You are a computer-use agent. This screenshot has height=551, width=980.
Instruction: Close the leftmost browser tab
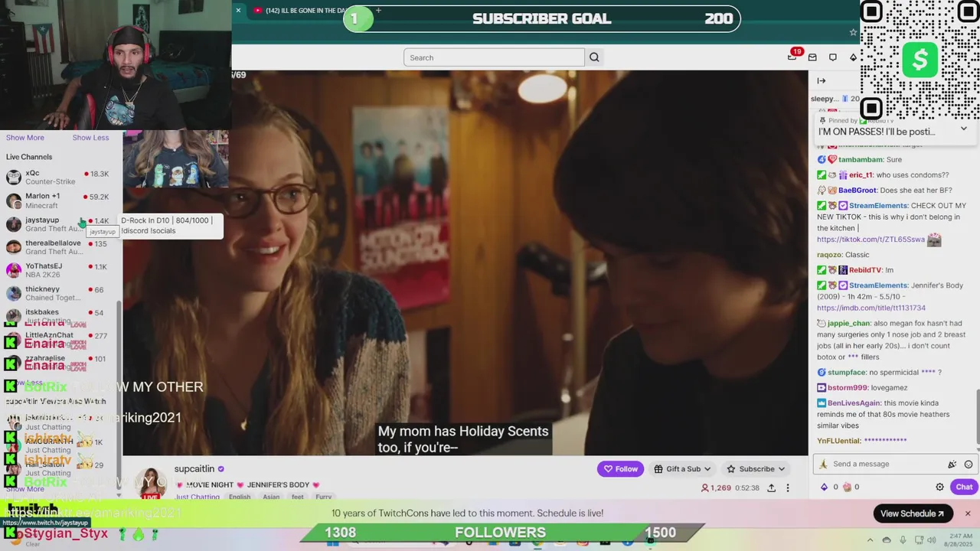pyautogui.click(x=238, y=11)
